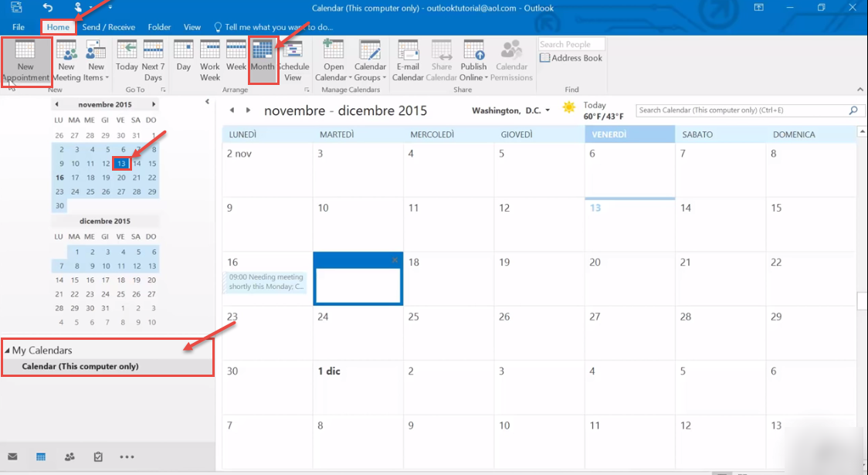Click the sunny weather forecast icon
Image resolution: width=868 pixels, height=475 pixels.
tap(569, 107)
